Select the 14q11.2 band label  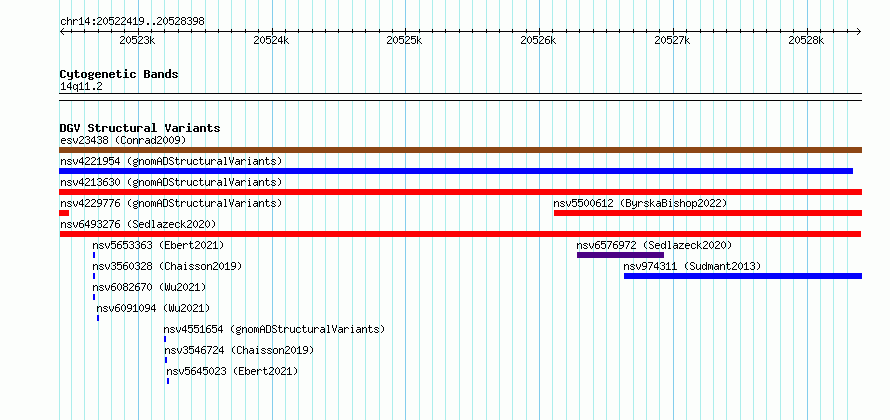click(x=81, y=86)
